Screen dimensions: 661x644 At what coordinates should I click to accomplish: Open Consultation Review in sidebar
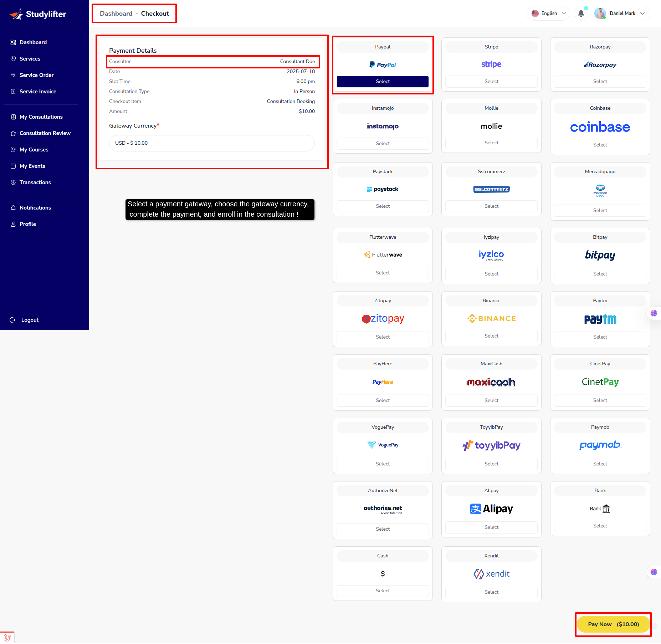45,133
